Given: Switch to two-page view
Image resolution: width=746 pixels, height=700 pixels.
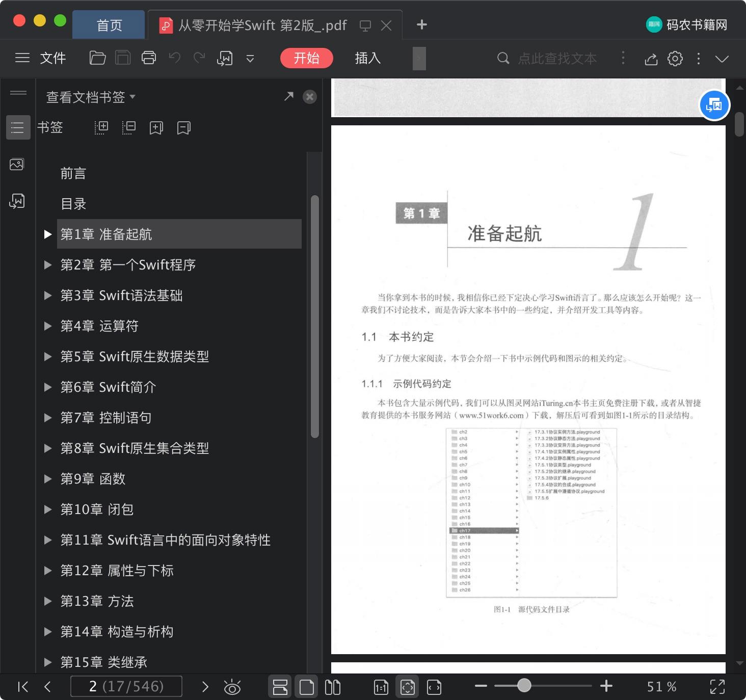Looking at the screenshot, I should (333, 687).
